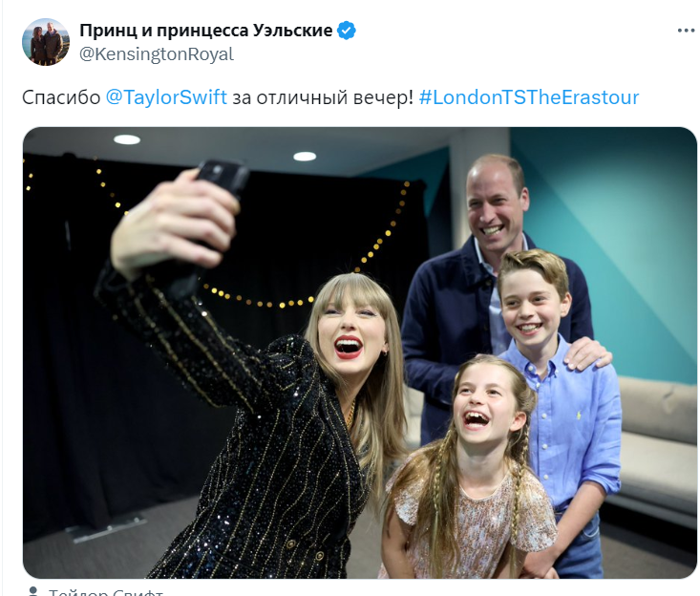Click the person tag icon below the photo

pyautogui.click(x=32, y=591)
